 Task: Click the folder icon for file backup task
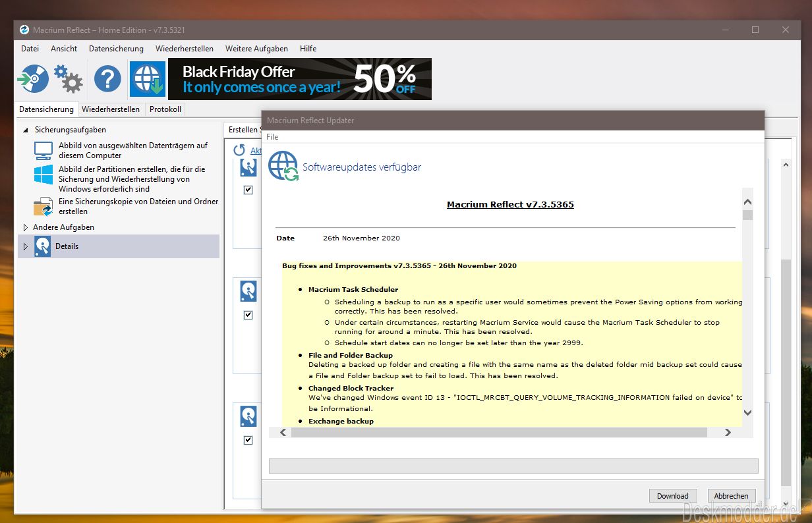(x=43, y=206)
